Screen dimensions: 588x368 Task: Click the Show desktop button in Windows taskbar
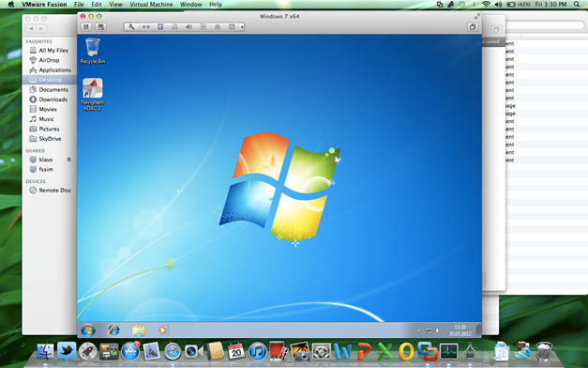(478, 330)
